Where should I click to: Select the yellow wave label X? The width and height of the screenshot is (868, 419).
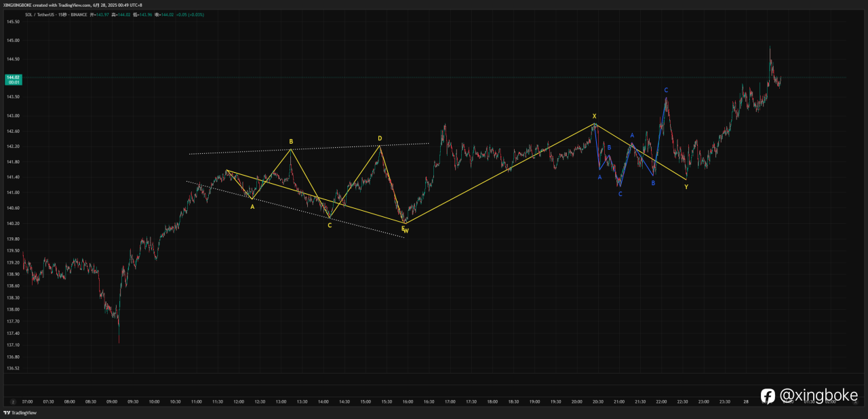coord(594,116)
